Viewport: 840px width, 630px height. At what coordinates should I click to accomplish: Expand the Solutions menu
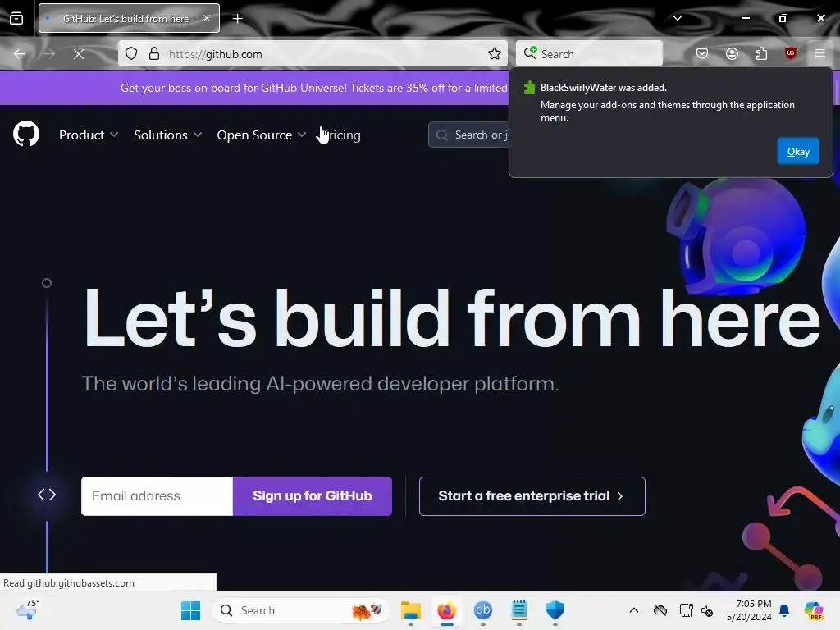(x=167, y=135)
